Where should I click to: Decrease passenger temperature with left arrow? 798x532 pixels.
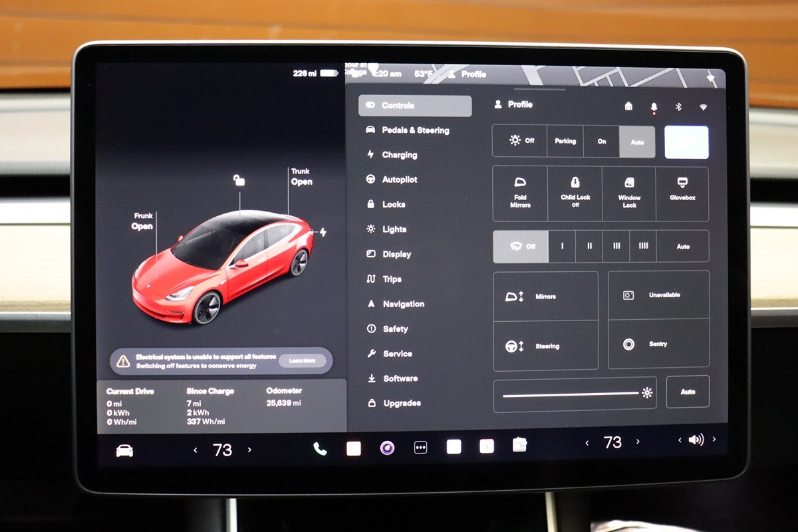pos(587,442)
